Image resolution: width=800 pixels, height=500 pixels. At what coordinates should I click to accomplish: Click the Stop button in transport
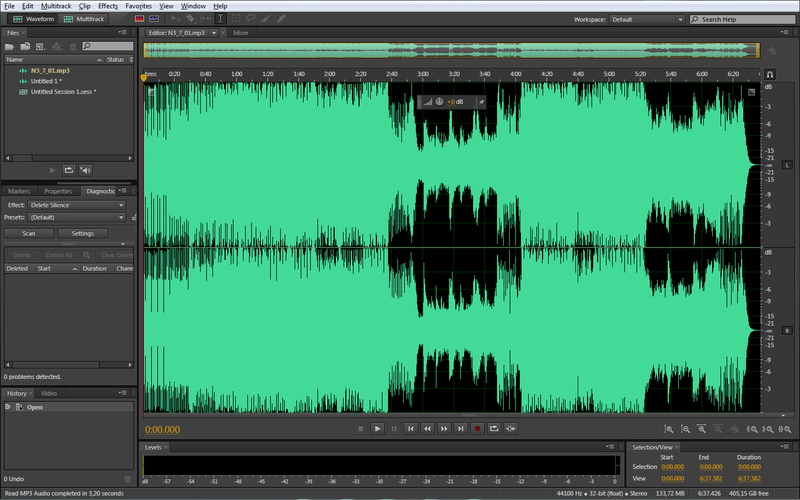361,428
